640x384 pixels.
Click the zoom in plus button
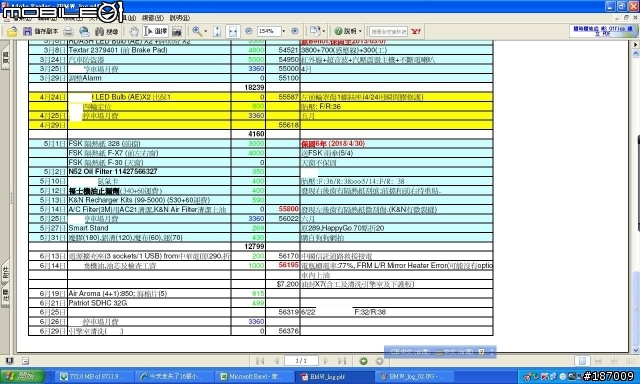point(295,31)
